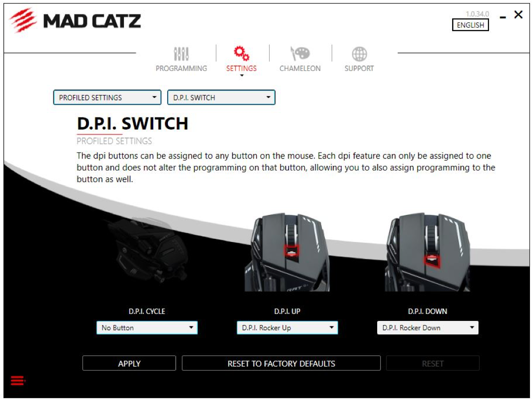Click the English language selector
The image size is (532, 400).
470,25
